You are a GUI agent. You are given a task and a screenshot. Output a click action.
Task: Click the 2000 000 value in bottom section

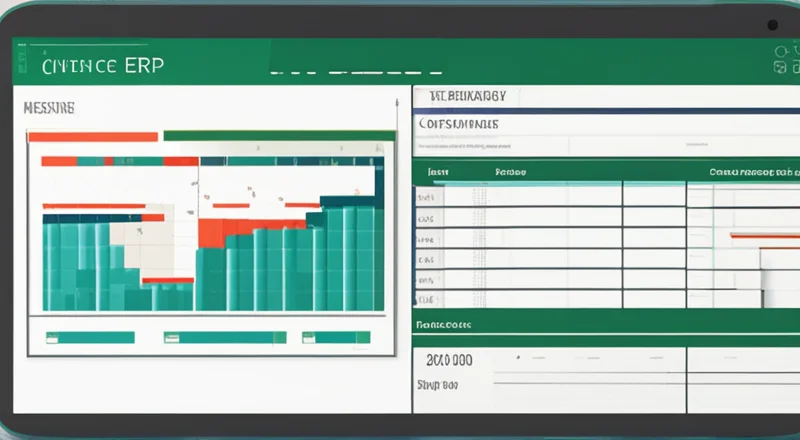449,360
